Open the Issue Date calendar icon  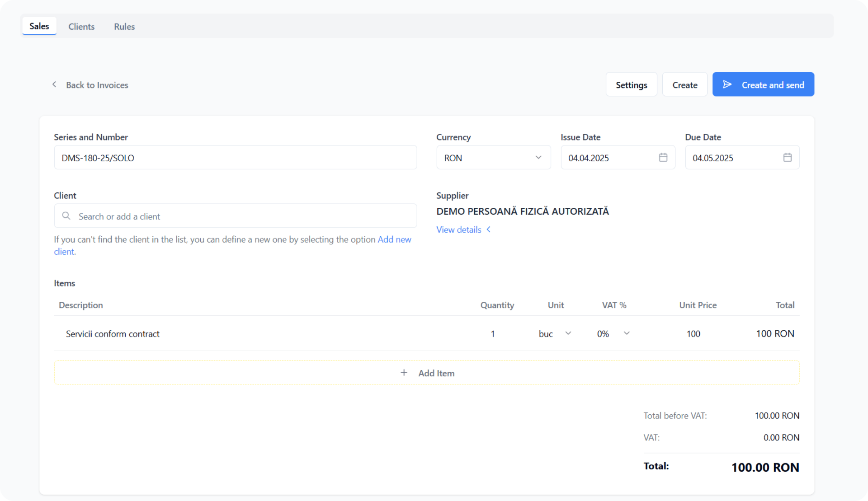click(x=663, y=157)
